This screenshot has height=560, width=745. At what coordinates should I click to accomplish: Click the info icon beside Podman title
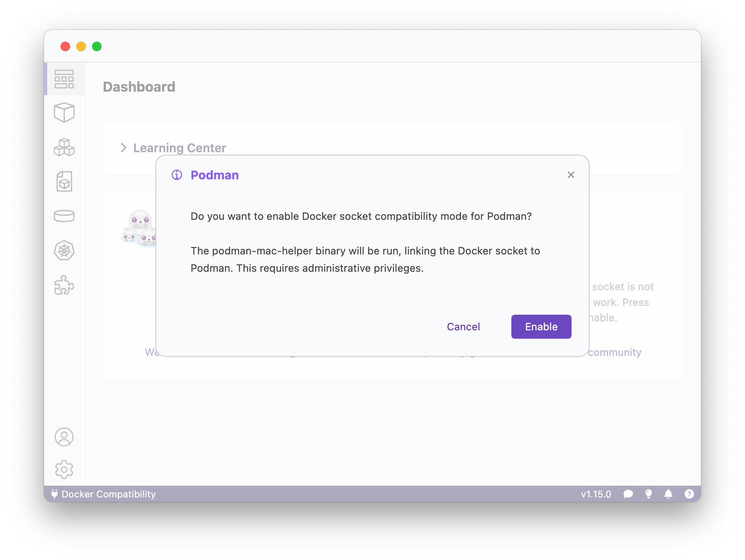177,175
